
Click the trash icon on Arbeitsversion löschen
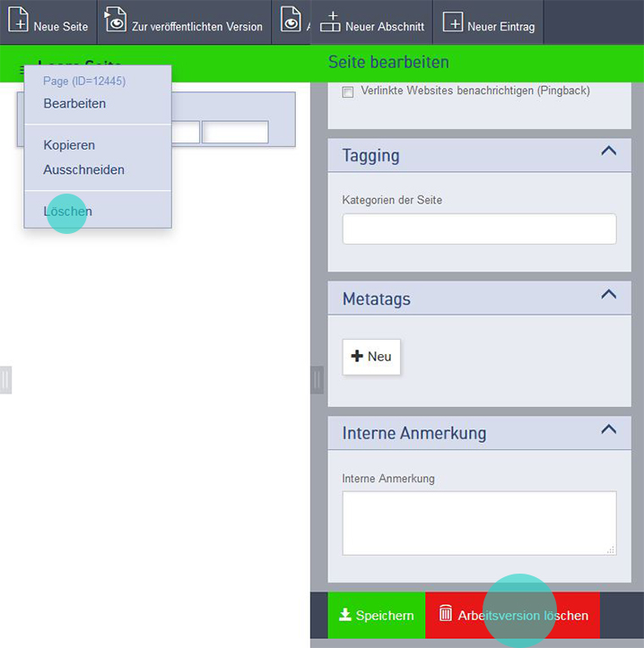446,614
